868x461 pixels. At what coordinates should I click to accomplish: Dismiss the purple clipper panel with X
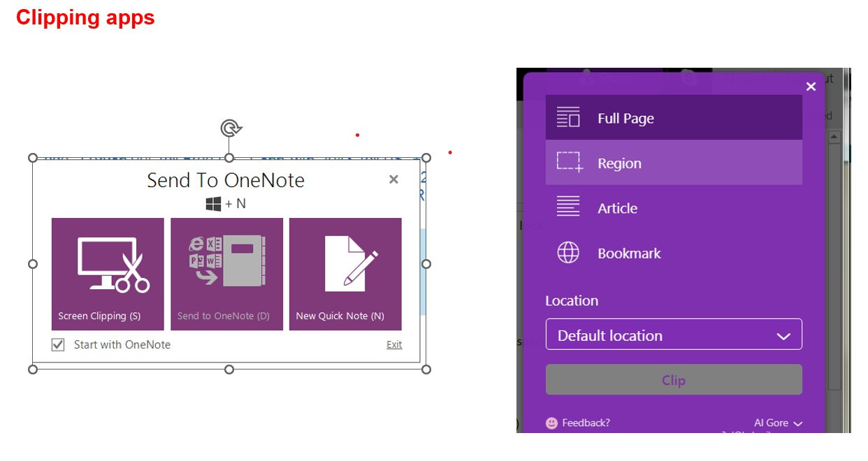click(x=811, y=87)
